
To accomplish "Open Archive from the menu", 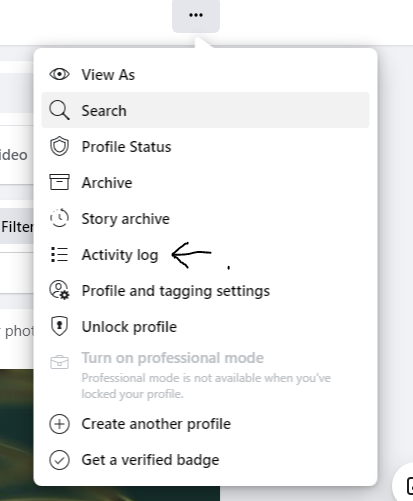I will 205,182.
